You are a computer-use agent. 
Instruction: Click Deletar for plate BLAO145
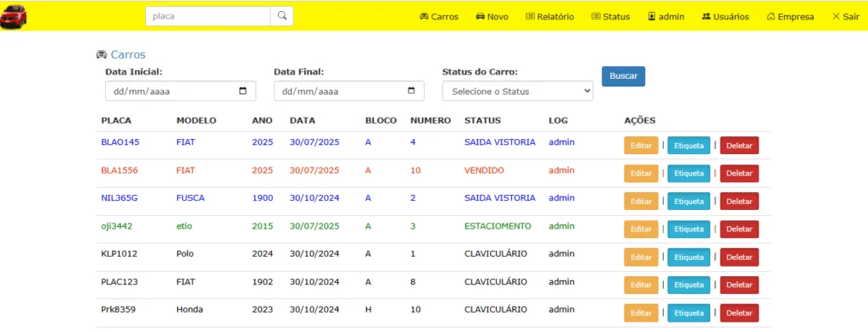(739, 146)
